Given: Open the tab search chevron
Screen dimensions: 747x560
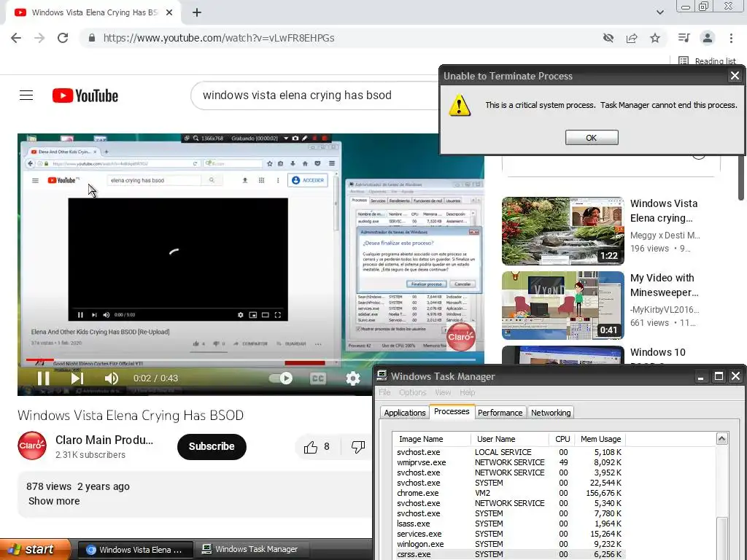Looking at the screenshot, I should (x=659, y=12).
